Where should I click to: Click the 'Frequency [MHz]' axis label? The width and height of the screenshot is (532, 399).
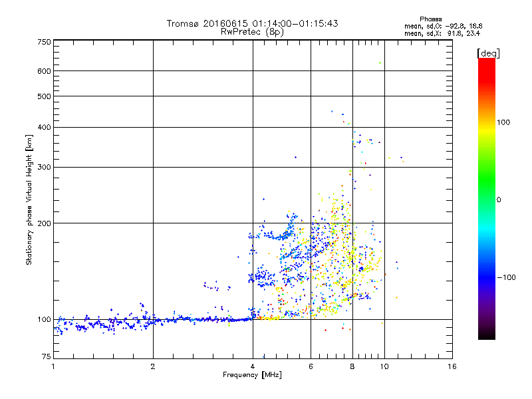click(252, 375)
